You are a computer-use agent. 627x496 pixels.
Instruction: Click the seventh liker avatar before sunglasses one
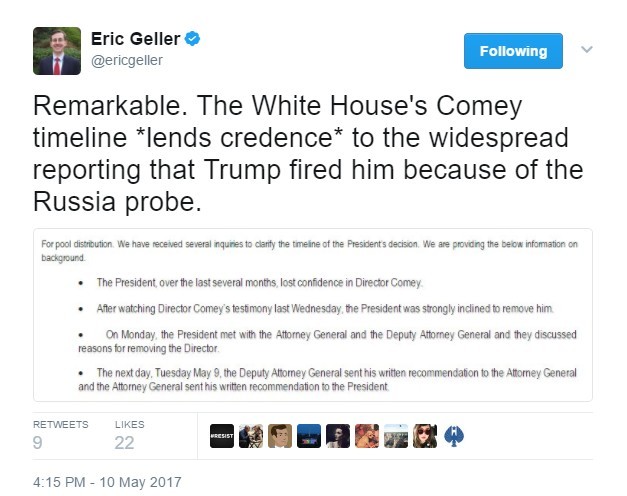coord(396,437)
